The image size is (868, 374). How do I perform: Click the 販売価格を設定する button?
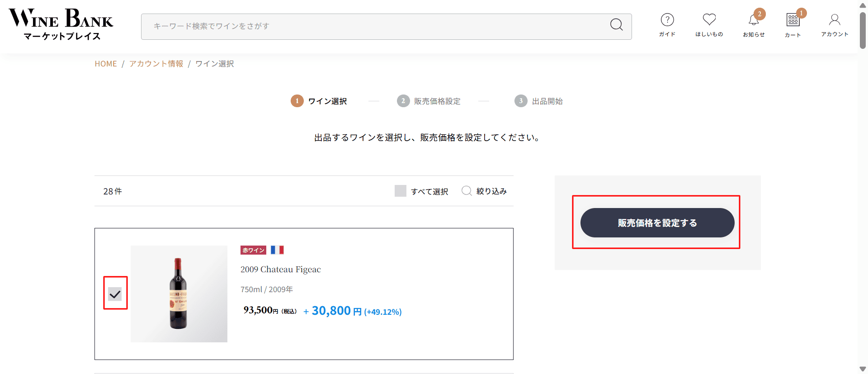point(657,223)
